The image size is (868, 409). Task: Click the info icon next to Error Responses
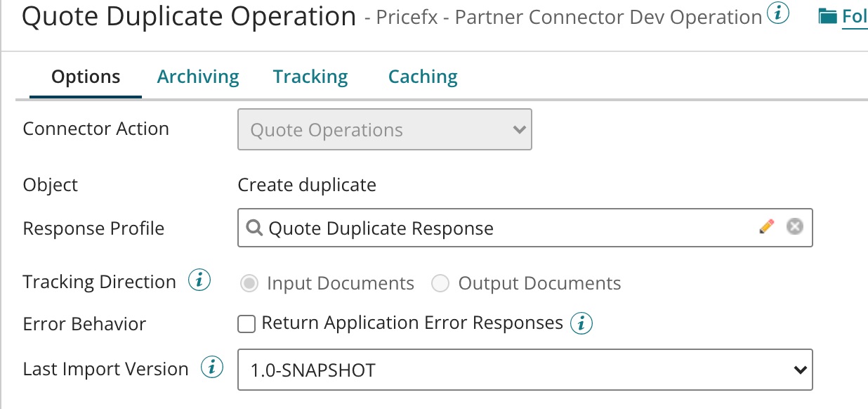pos(581,323)
